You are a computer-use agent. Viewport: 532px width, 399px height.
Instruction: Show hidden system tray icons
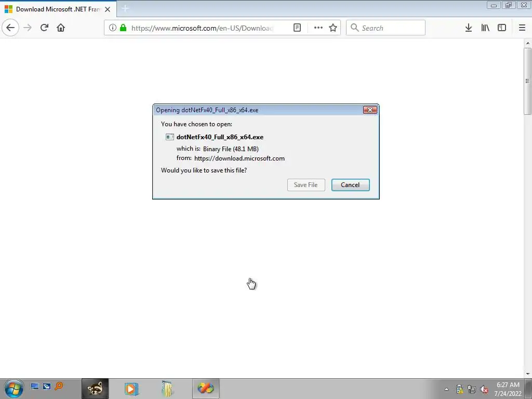(x=446, y=389)
